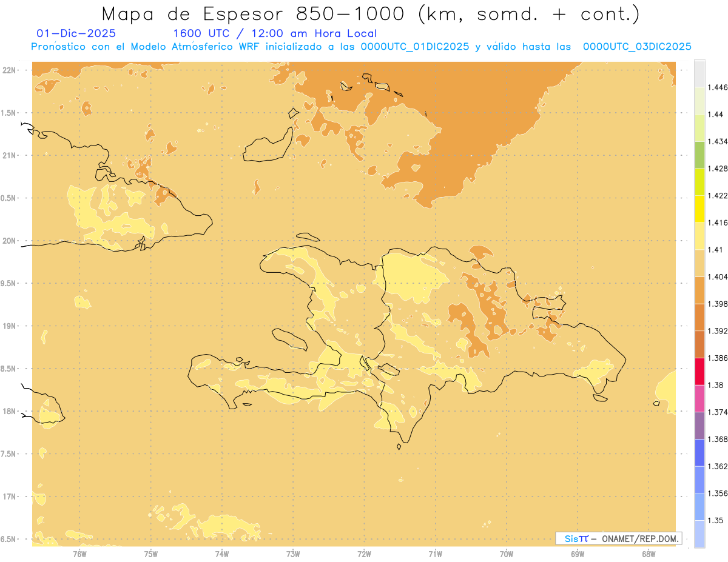Click the legend value '1.362'
Screen dimensions: 728x562
coord(718,466)
